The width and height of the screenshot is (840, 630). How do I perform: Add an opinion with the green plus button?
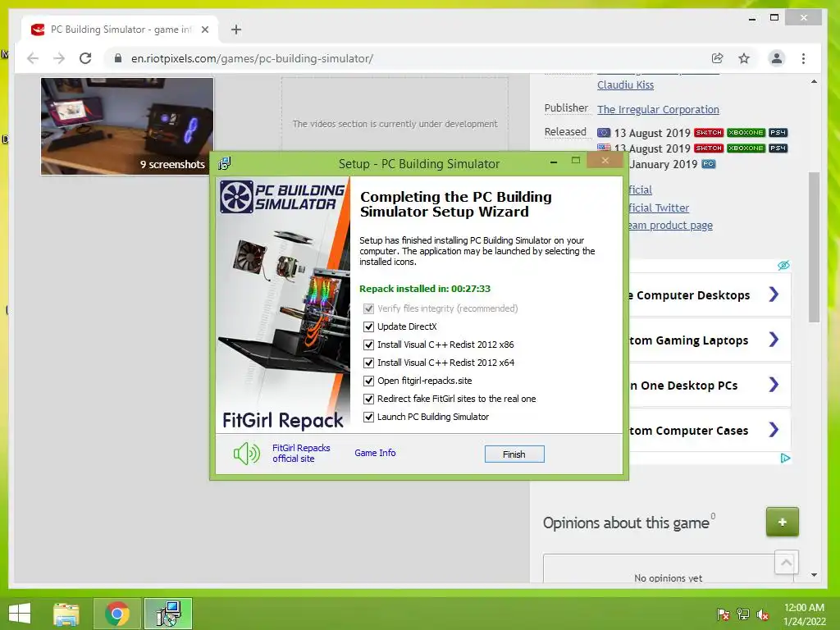782,522
